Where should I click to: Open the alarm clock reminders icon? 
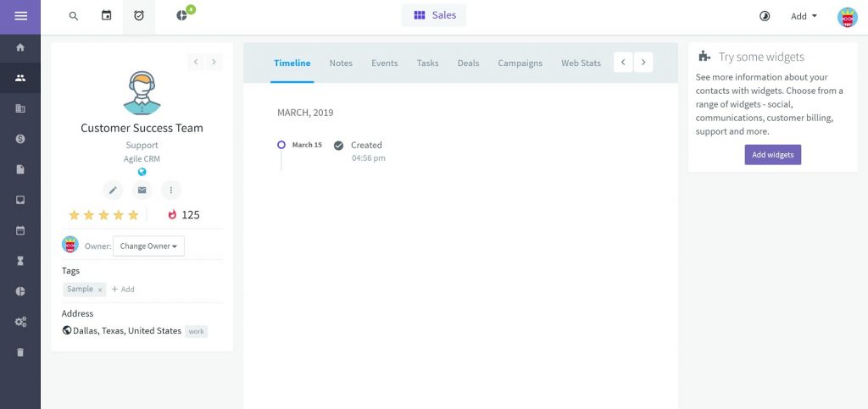point(139,16)
